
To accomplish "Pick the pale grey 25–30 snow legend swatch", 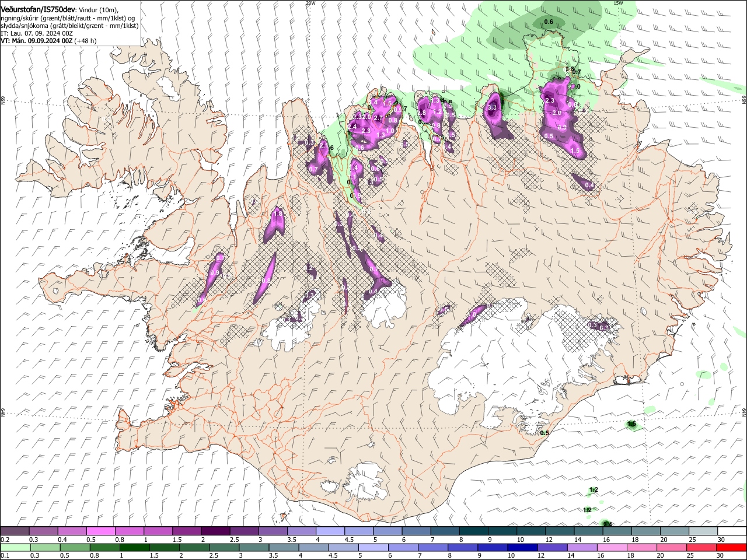I will [703, 531].
